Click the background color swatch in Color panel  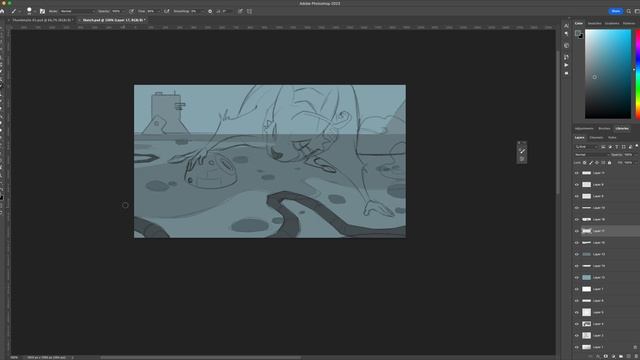581,36
